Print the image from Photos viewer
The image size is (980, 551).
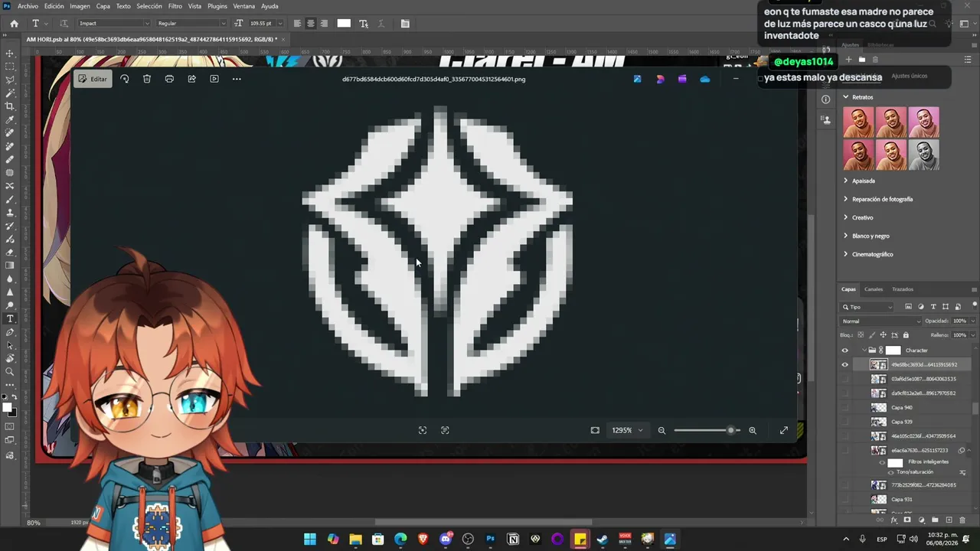pyautogui.click(x=169, y=79)
